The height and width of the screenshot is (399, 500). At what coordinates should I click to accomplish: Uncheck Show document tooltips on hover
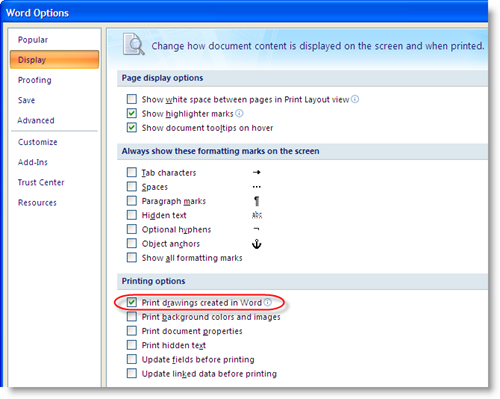pyautogui.click(x=132, y=128)
